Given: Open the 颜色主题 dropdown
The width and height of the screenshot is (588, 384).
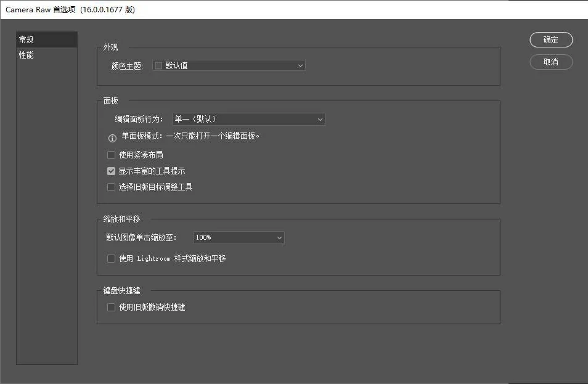Looking at the screenshot, I should [x=229, y=65].
